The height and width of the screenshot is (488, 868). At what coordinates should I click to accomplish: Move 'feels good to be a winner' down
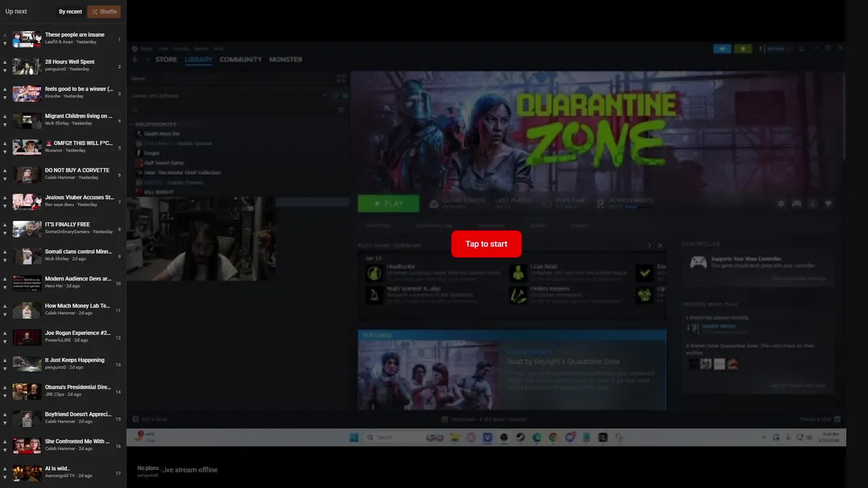pos(5,97)
